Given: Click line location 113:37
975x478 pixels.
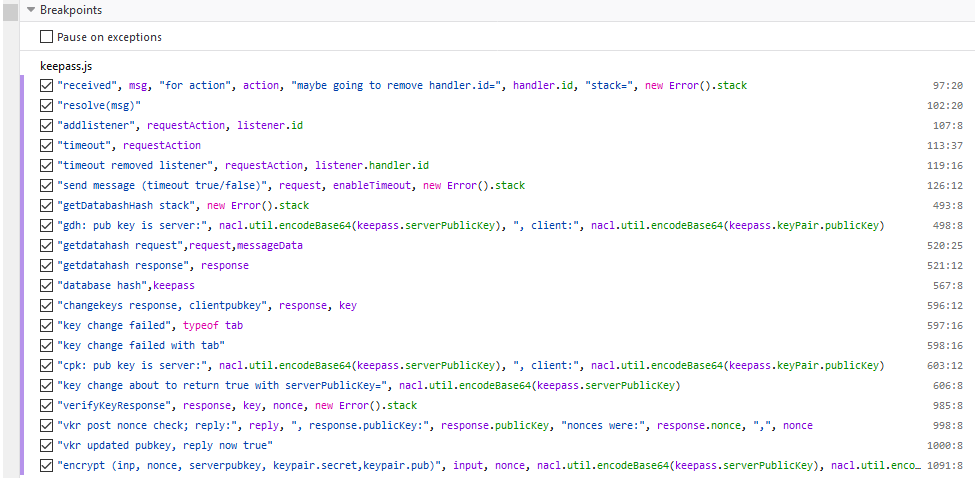Looking at the screenshot, I should point(945,145).
